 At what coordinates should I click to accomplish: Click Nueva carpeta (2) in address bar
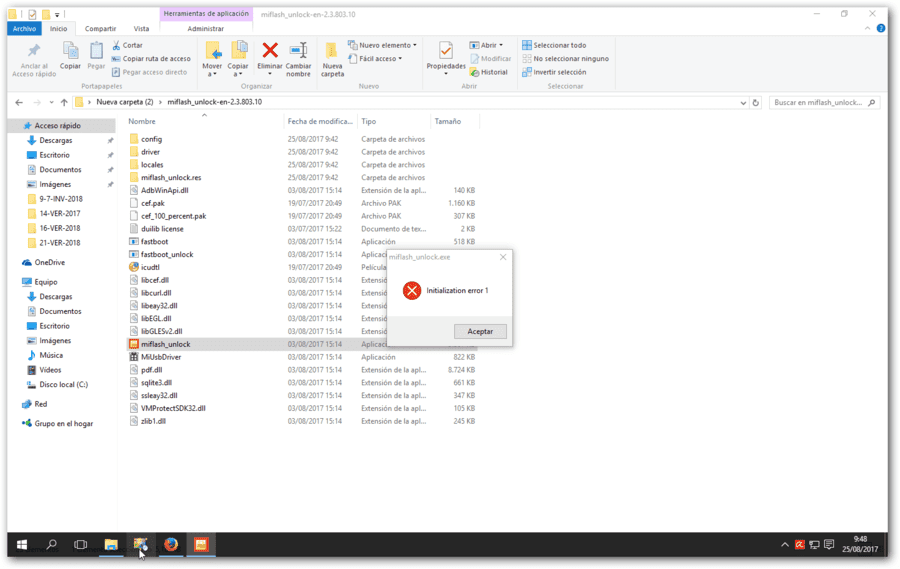tap(125, 102)
